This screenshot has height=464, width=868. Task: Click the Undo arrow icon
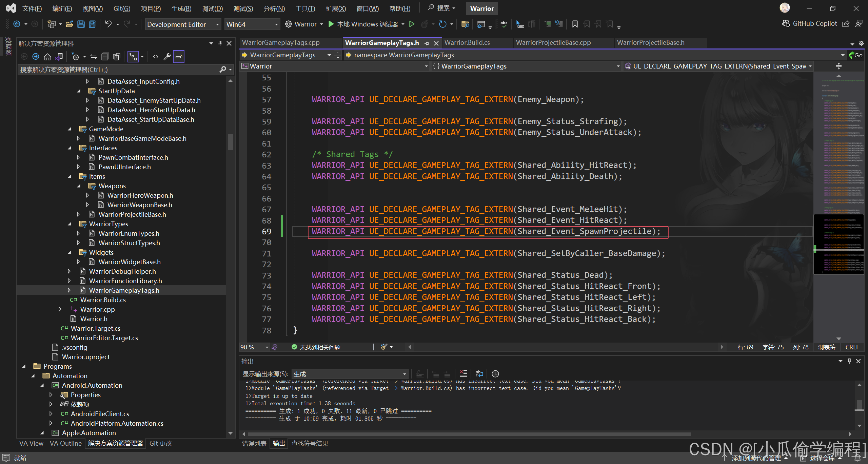pos(108,24)
